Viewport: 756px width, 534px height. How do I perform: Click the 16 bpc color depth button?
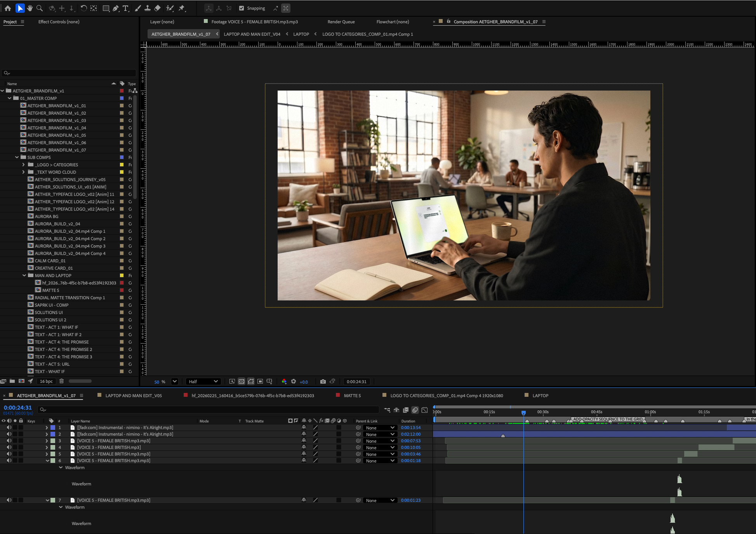(x=46, y=381)
